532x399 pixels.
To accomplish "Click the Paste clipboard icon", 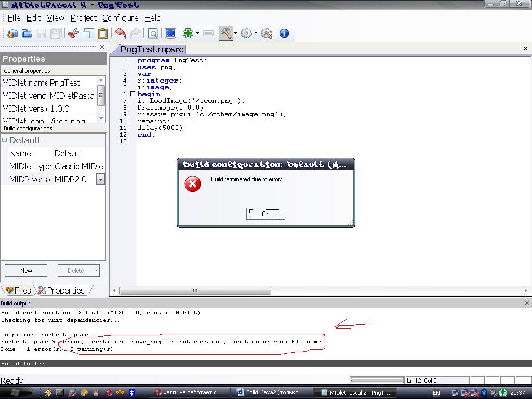I will pyautogui.click(x=103, y=33).
